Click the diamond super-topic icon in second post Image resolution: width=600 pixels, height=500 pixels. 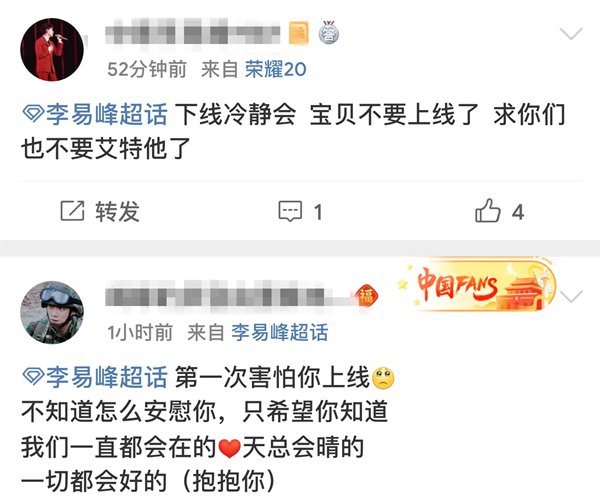coord(33,377)
